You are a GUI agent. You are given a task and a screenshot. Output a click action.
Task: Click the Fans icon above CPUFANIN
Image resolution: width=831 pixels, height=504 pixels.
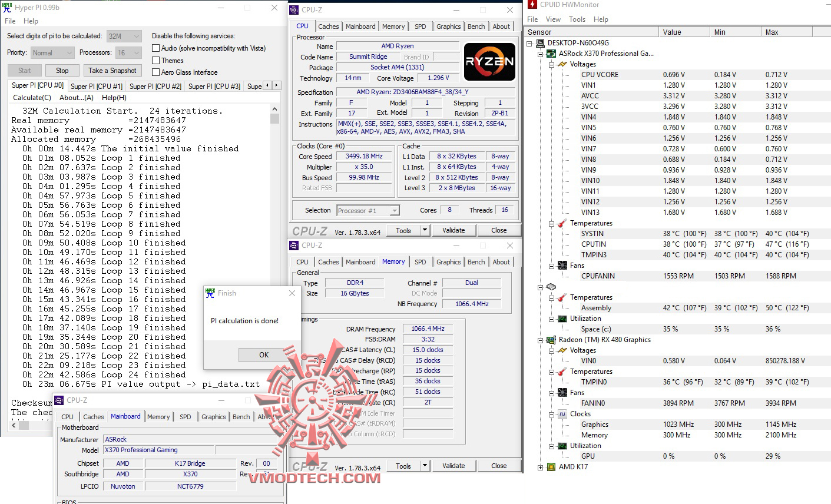click(561, 265)
